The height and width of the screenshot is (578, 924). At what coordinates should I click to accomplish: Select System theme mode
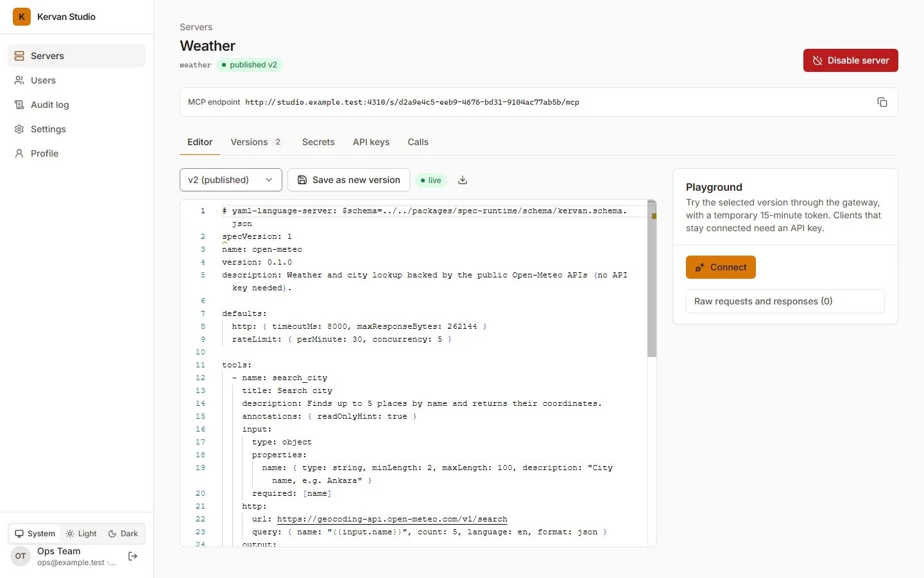[35, 534]
